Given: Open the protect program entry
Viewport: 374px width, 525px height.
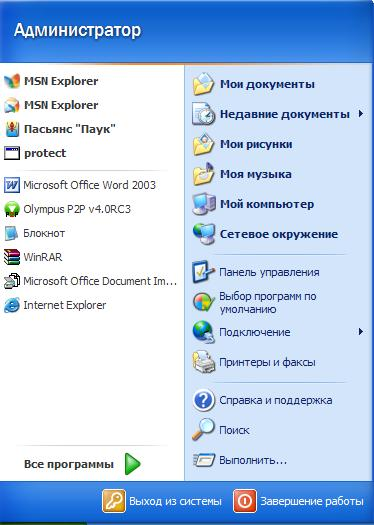Looking at the screenshot, I should point(92,153).
